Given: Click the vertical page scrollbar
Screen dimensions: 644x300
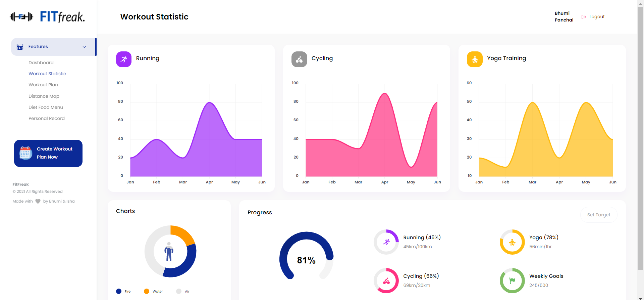Looking at the screenshot, I should click(x=640, y=138).
